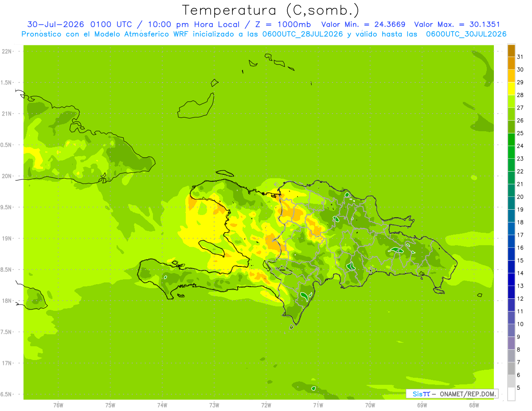Select the '0600UTC_30JUL2026' valid-until timestamp
The width and height of the screenshot is (532, 411).
pyautogui.click(x=466, y=34)
